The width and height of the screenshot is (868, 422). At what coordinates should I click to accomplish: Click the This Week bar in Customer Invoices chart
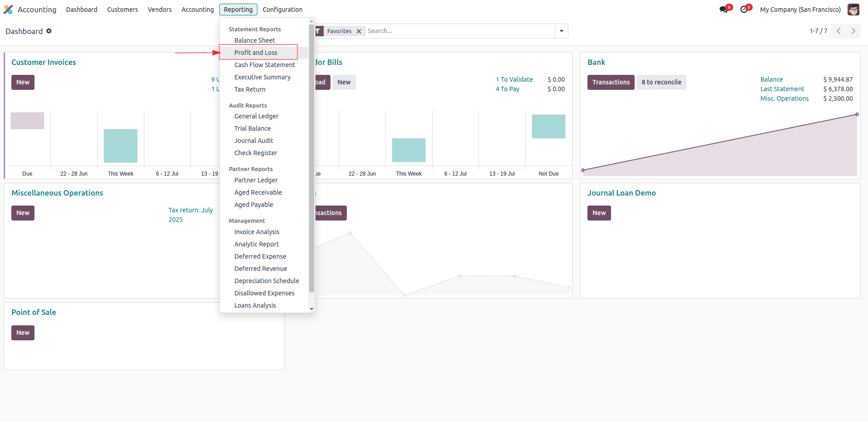(120, 146)
